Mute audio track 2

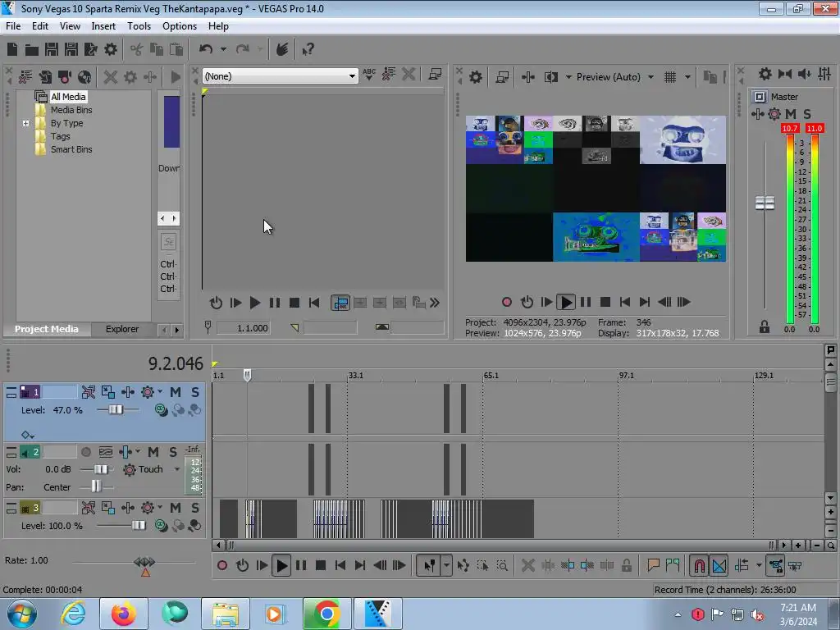[x=153, y=452]
